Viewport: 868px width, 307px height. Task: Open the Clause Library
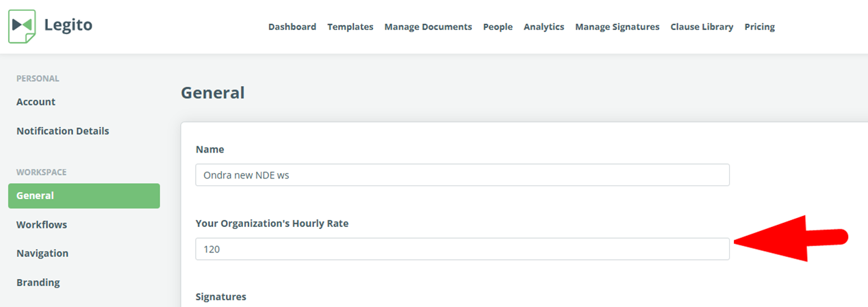pyautogui.click(x=702, y=27)
